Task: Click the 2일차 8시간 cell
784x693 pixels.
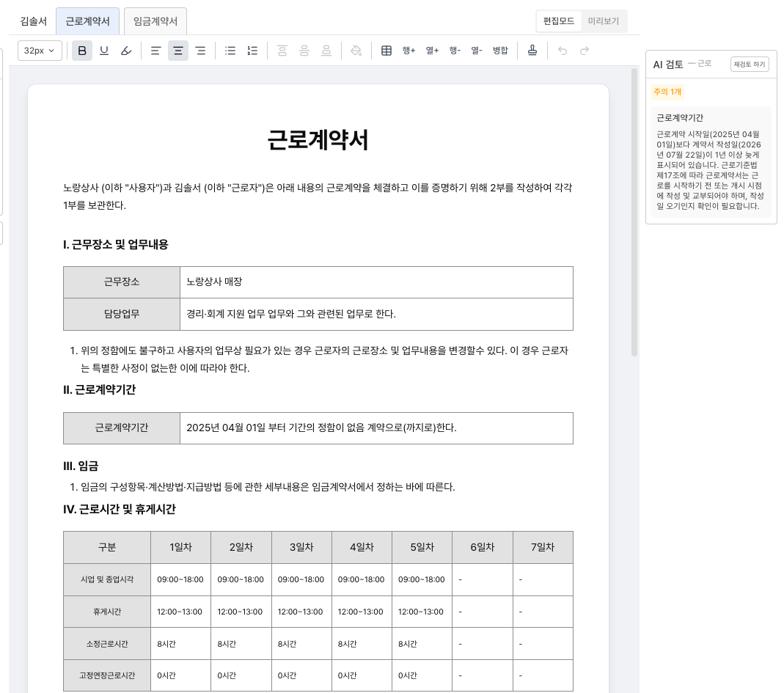Action: [241, 644]
